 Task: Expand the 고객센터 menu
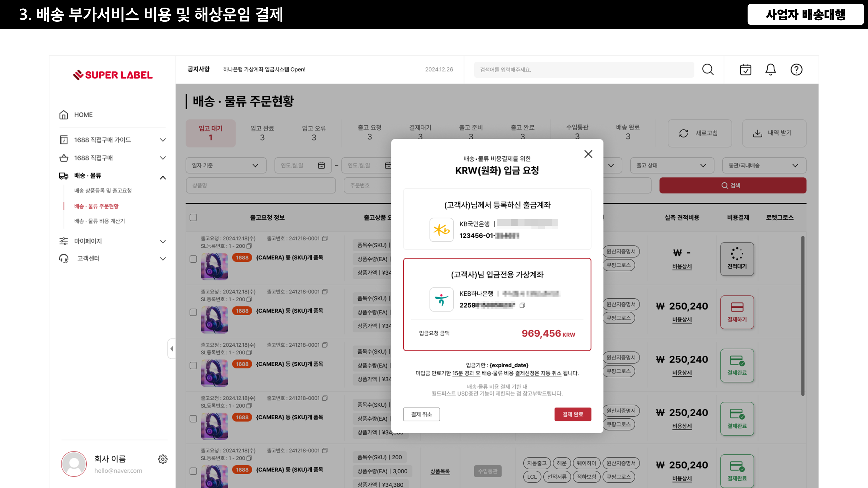coord(163,259)
